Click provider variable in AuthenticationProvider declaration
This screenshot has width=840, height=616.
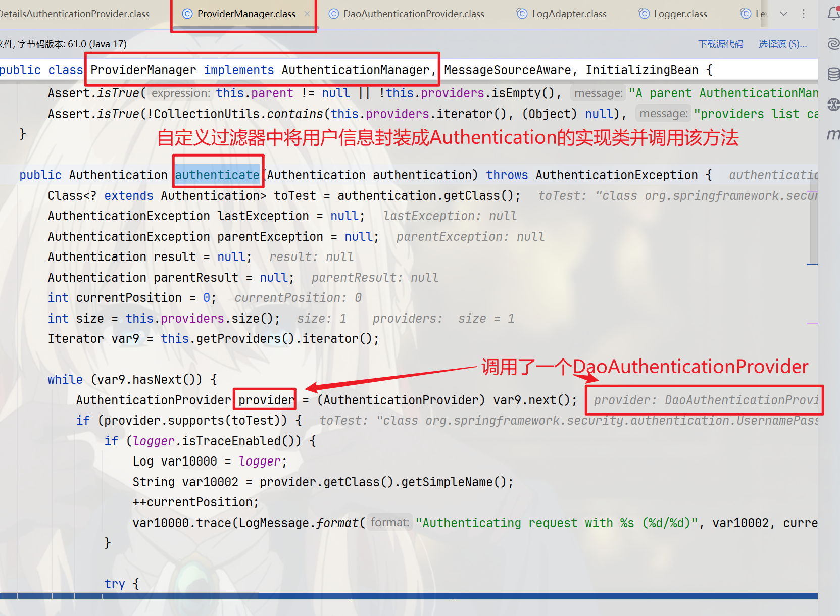[266, 400]
